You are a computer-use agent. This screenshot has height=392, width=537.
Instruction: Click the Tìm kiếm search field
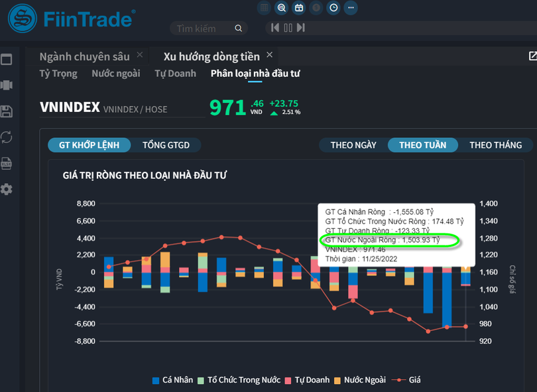[x=202, y=29]
